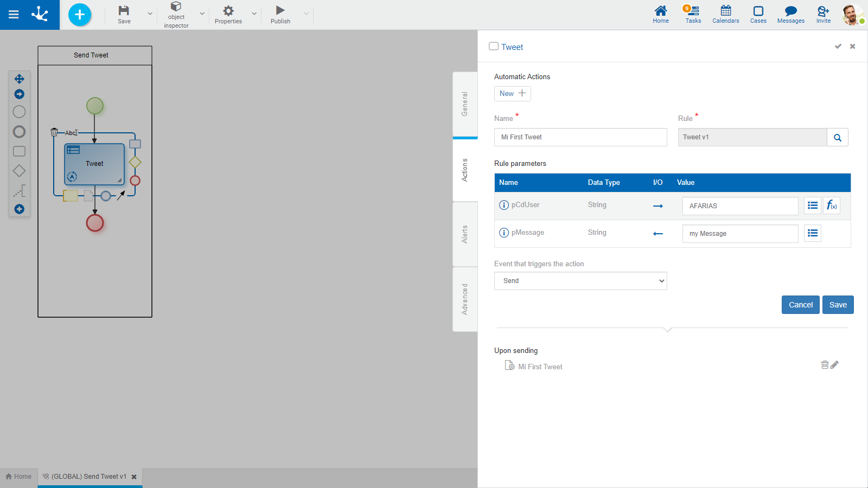Delete Mi First Tweet with the trash icon
Screen dimensions: 868x488
(825, 365)
